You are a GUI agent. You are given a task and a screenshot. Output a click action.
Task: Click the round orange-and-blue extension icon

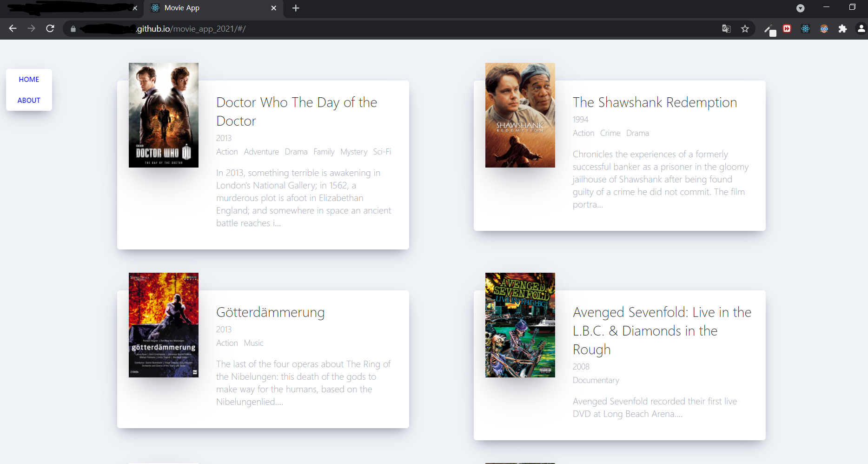click(824, 29)
